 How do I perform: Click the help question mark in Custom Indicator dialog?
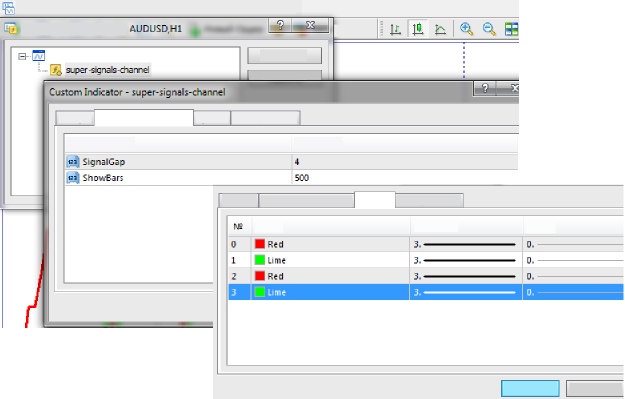pos(485,88)
